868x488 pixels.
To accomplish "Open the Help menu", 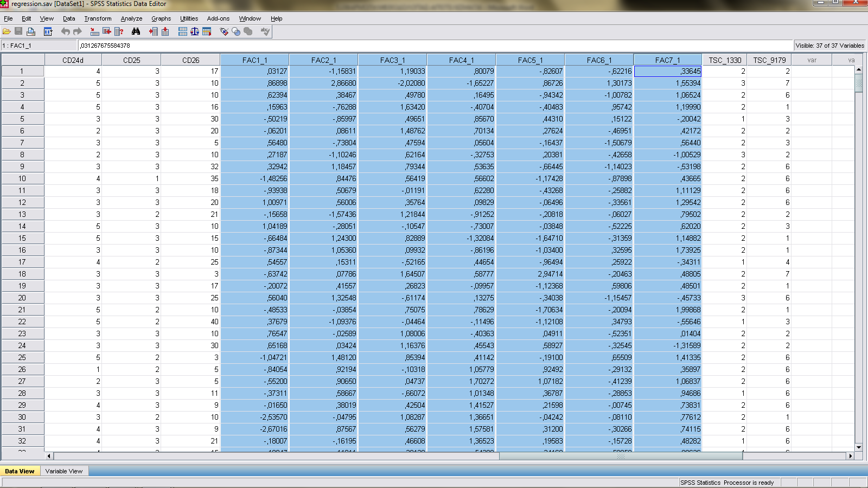I will [276, 18].
